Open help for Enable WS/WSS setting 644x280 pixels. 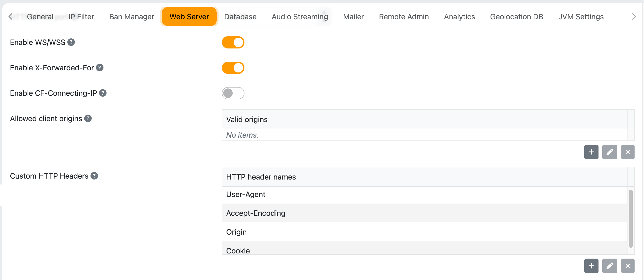[x=71, y=42]
